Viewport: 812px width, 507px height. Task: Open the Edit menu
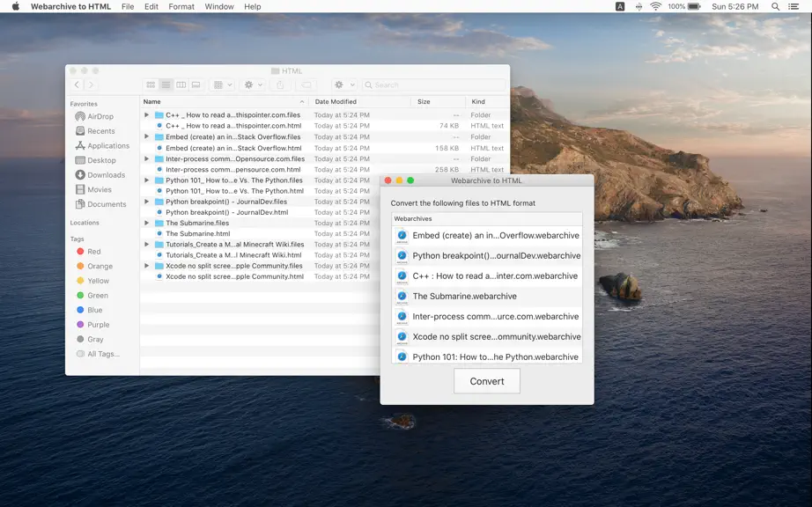(x=151, y=6)
